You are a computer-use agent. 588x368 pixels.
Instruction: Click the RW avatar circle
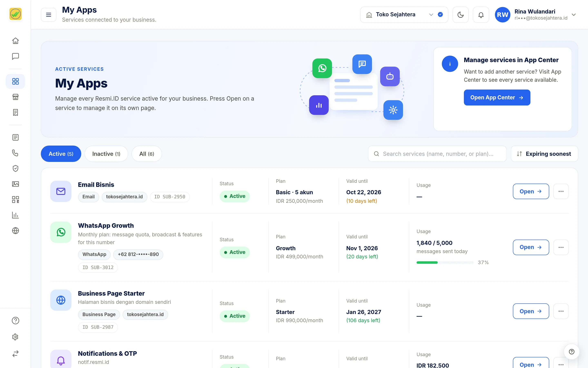502,15
